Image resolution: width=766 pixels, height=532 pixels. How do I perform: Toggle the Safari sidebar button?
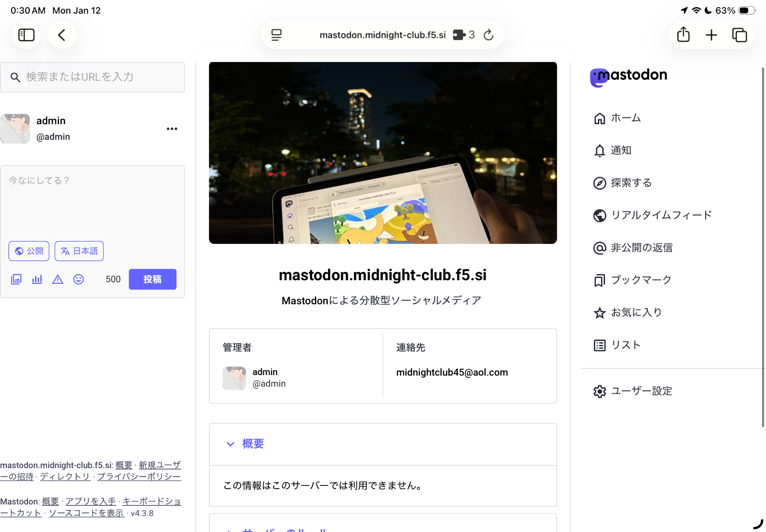pos(26,35)
